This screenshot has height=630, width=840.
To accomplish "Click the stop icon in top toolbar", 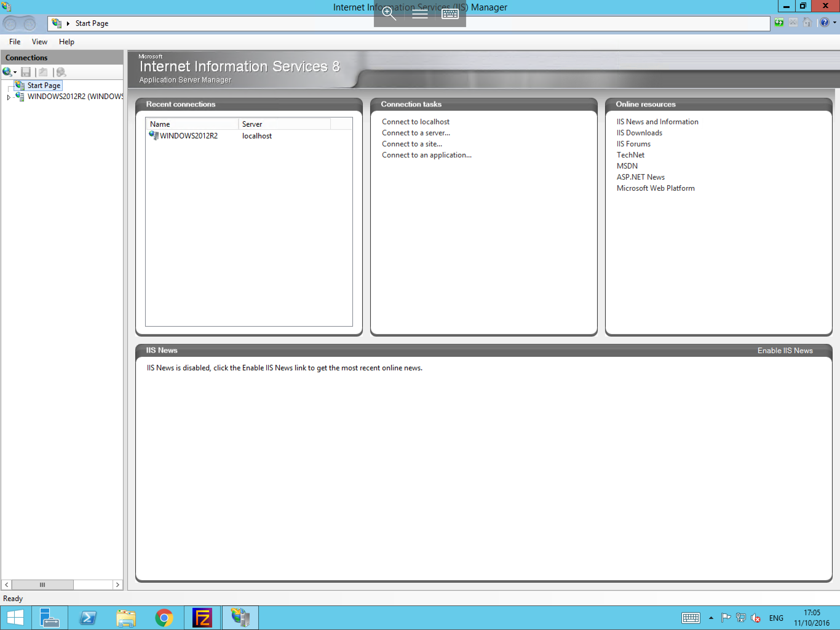I will [793, 23].
